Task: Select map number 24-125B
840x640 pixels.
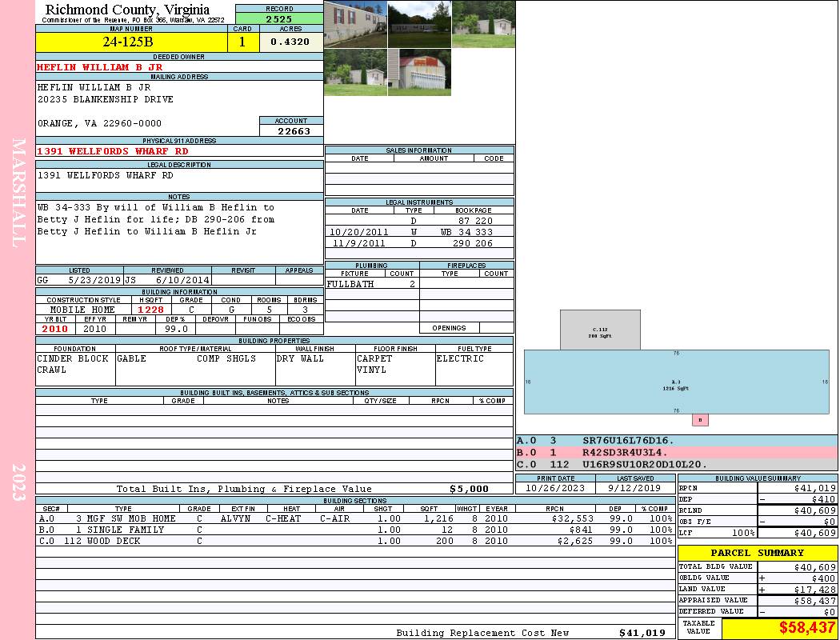Action: 127,42
